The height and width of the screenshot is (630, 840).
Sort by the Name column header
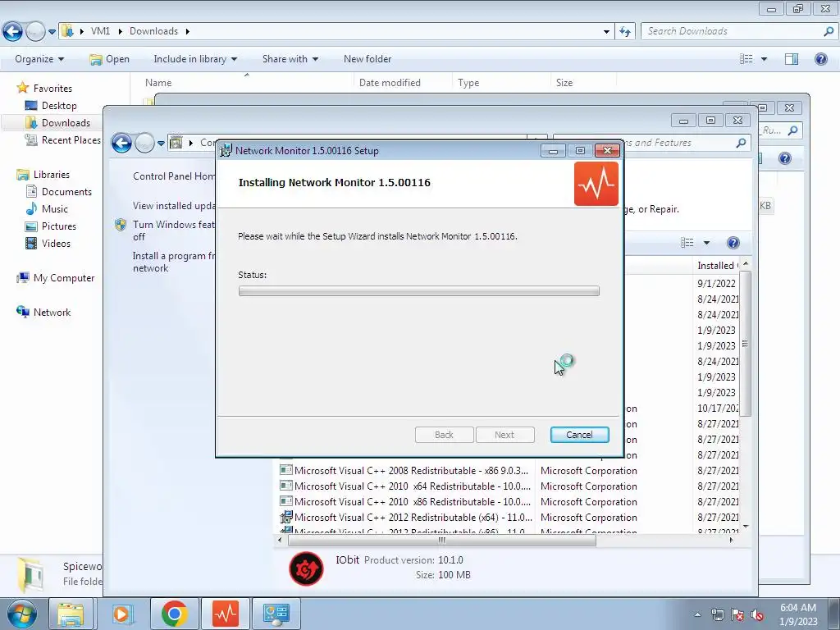(x=158, y=83)
